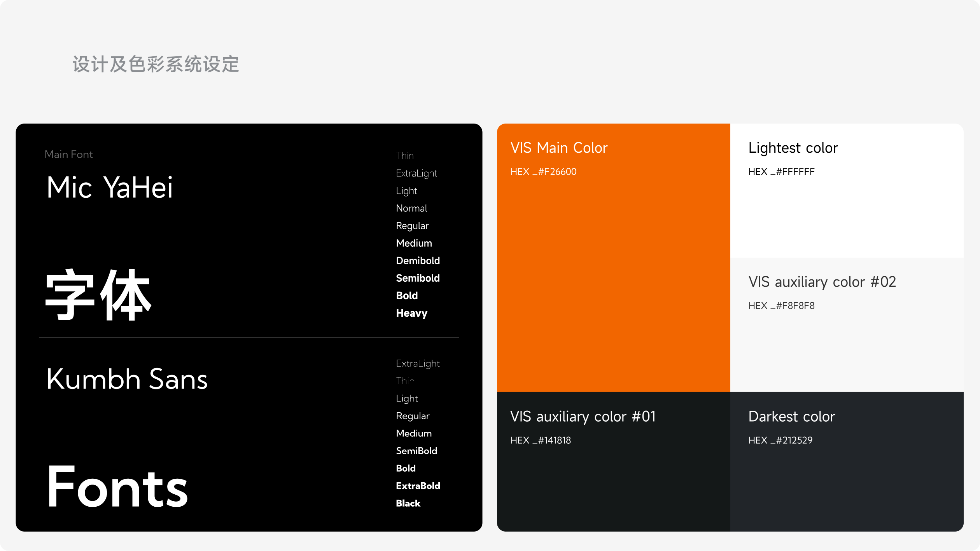Click the orange VIS Main Color swatch

(x=613, y=272)
